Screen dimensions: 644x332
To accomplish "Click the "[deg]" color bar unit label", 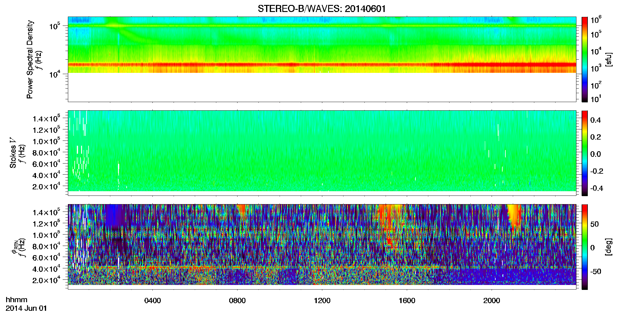I will coord(608,247).
